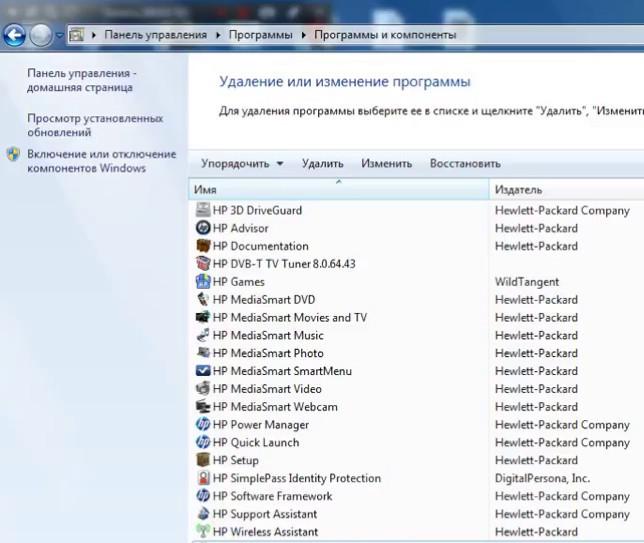The width and height of the screenshot is (644, 543).
Task: Select the HP Quick Launch name
Action: tap(256, 442)
